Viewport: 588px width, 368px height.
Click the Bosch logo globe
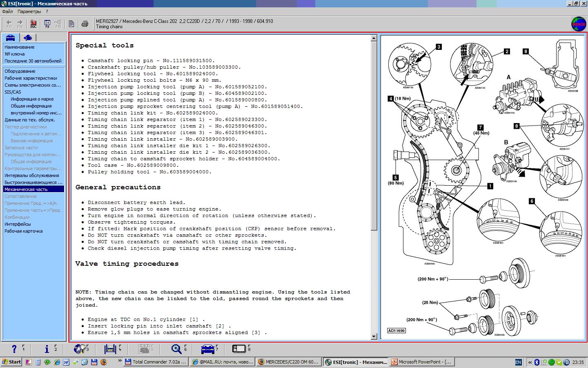(578, 24)
